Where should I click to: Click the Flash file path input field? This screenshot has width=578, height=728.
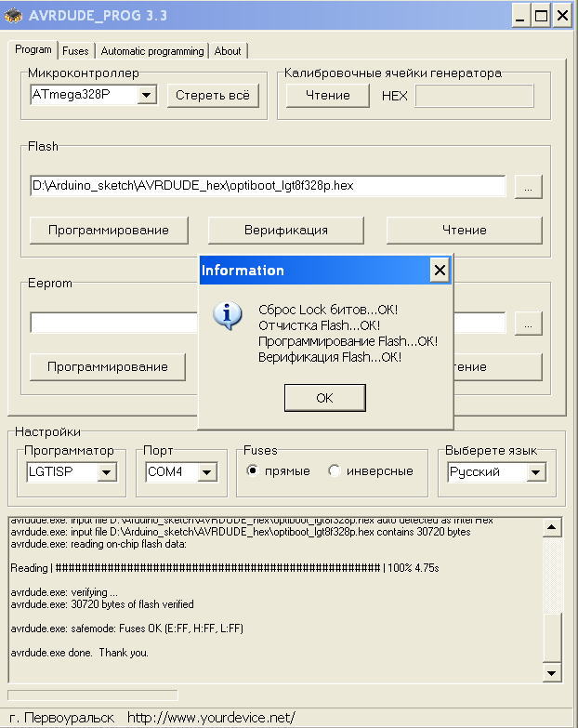268,186
